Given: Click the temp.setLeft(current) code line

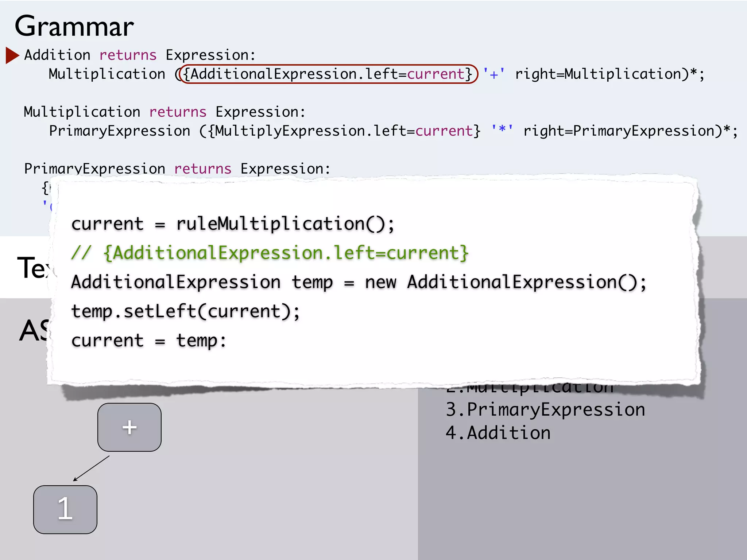Looking at the screenshot, I should coord(185,311).
